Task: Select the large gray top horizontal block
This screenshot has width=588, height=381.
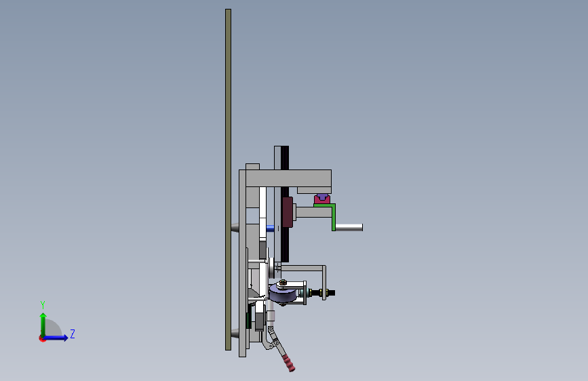Action: pos(288,178)
